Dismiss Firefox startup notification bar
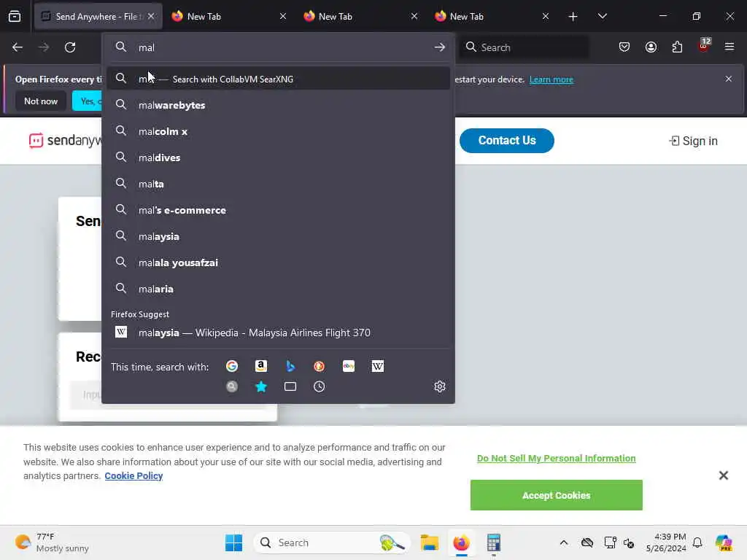Viewport: 747px width, 560px height. [729, 79]
